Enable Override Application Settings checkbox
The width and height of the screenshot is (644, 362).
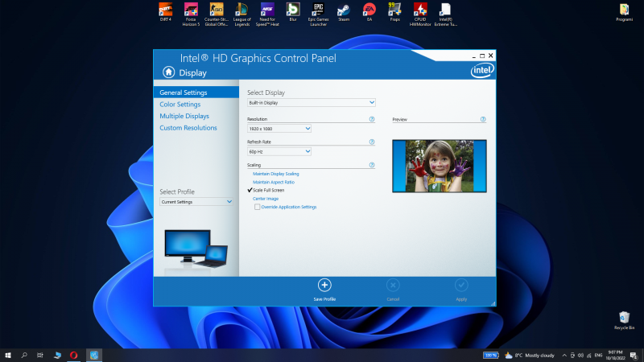coord(257,207)
